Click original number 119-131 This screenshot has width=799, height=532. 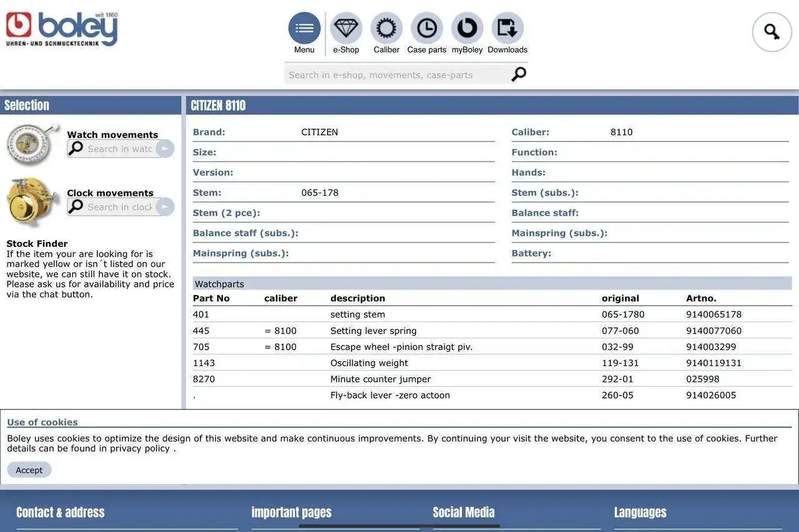pyautogui.click(x=620, y=363)
